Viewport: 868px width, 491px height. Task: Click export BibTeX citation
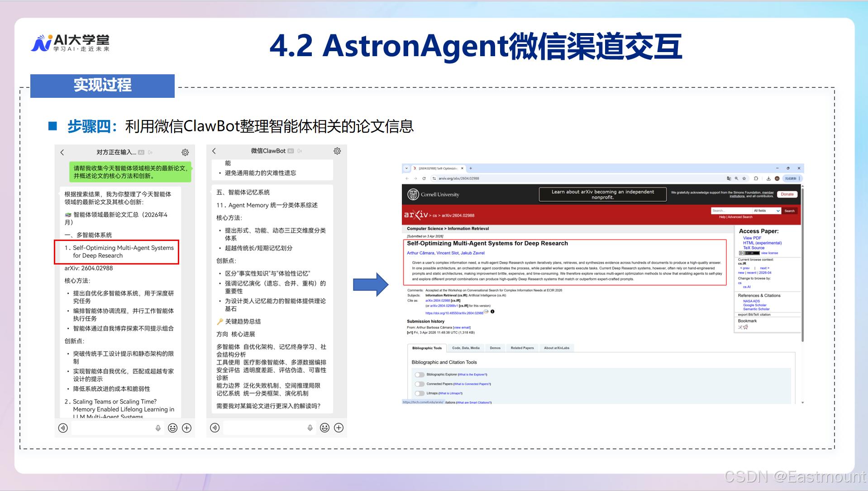pos(754,315)
